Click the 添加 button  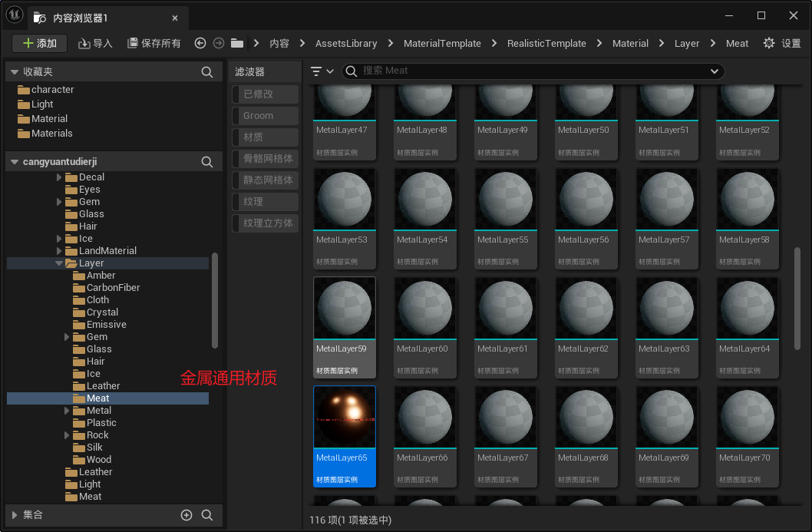click(x=39, y=44)
